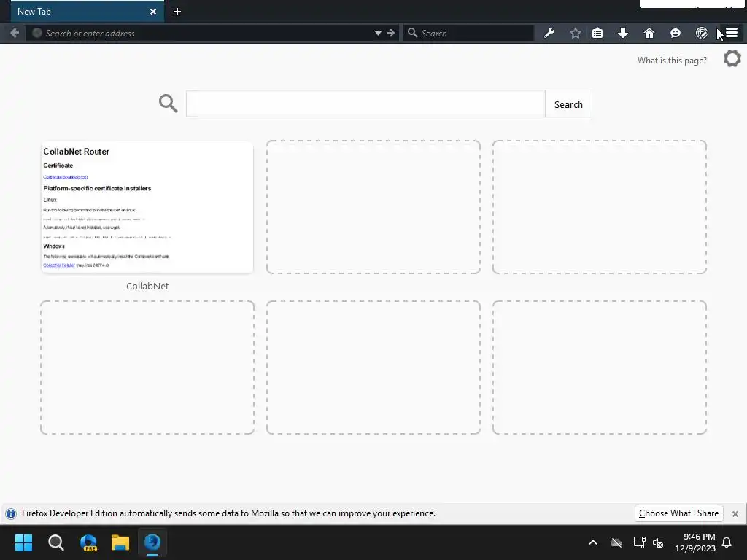Click Firefox Developer Edition taskbar icon

[x=152, y=542]
